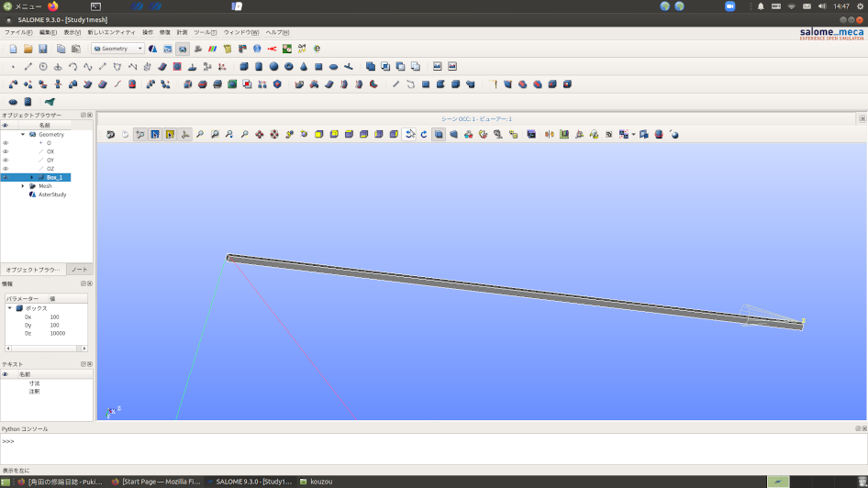The width and height of the screenshot is (868, 488).
Task: Create a cylinder primitive from toolbar
Action: 259,66
